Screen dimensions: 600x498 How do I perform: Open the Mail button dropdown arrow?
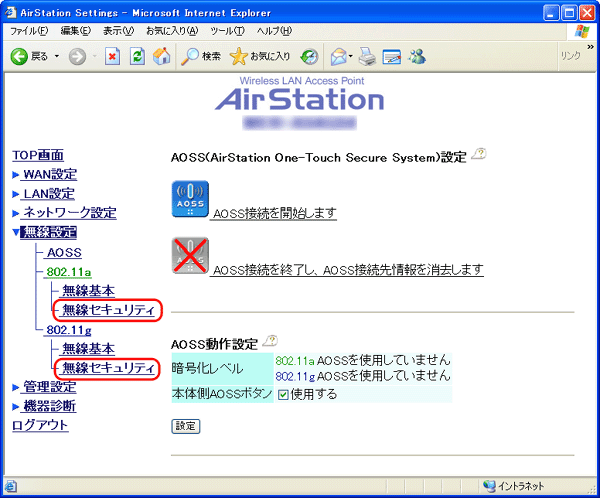pyautogui.click(x=351, y=57)
